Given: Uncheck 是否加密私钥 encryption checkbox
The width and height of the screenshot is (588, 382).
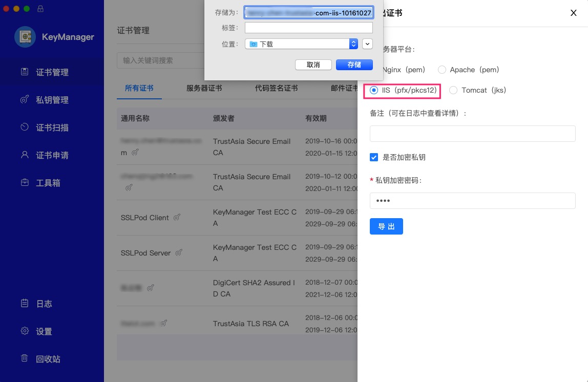Looking at the screenshot, I should 374,157.
